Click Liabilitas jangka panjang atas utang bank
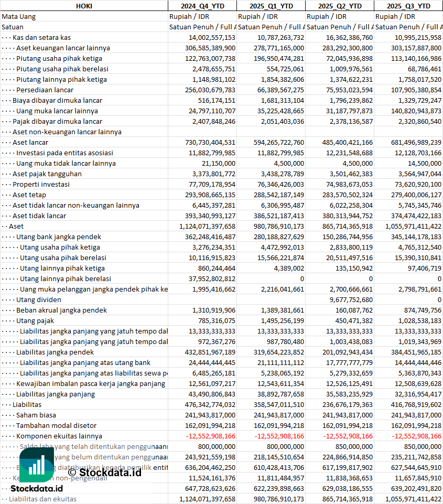This screenshot has height=504, width=443. (85, 363)
